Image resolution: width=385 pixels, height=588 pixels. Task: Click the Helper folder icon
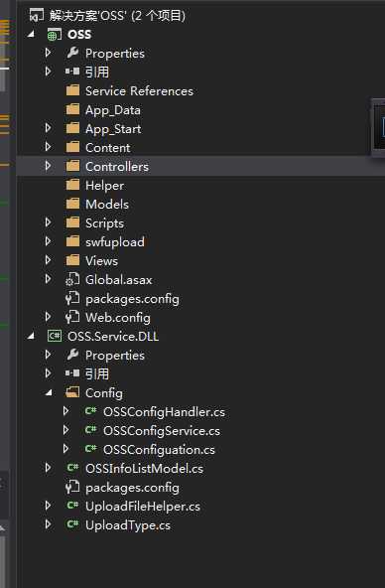(x=72, y=185)
